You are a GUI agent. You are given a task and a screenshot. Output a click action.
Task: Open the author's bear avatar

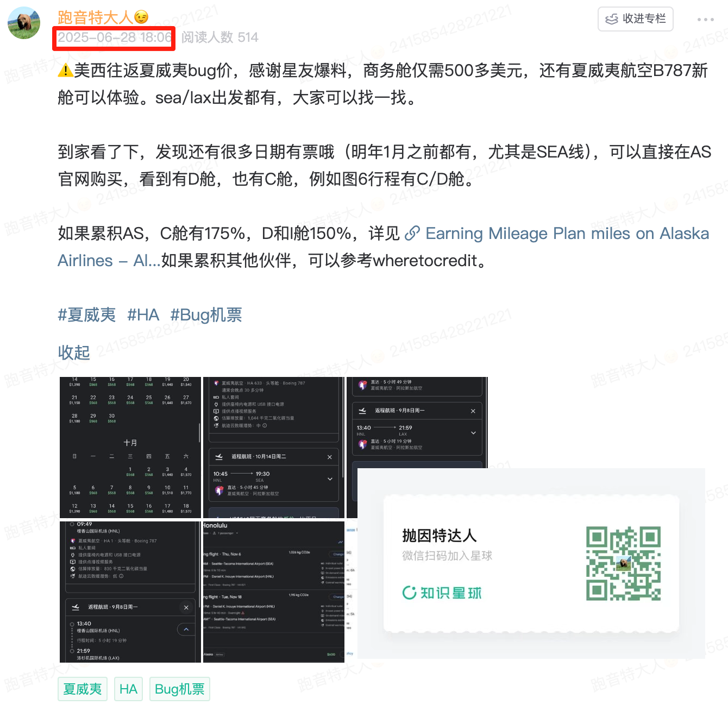[x=24, y=23]
